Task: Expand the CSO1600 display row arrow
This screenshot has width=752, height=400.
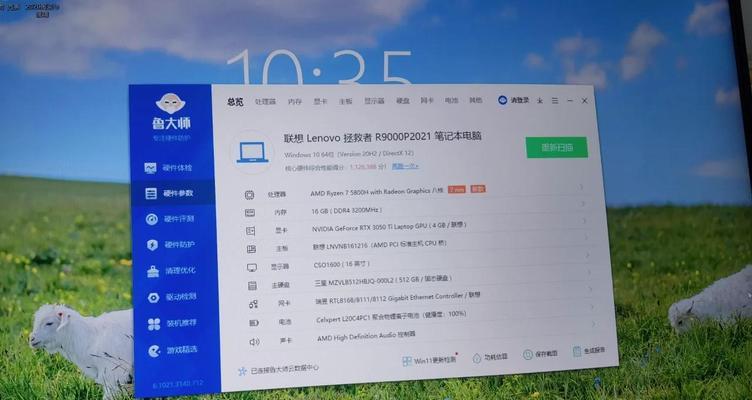Action: point(588,255)
